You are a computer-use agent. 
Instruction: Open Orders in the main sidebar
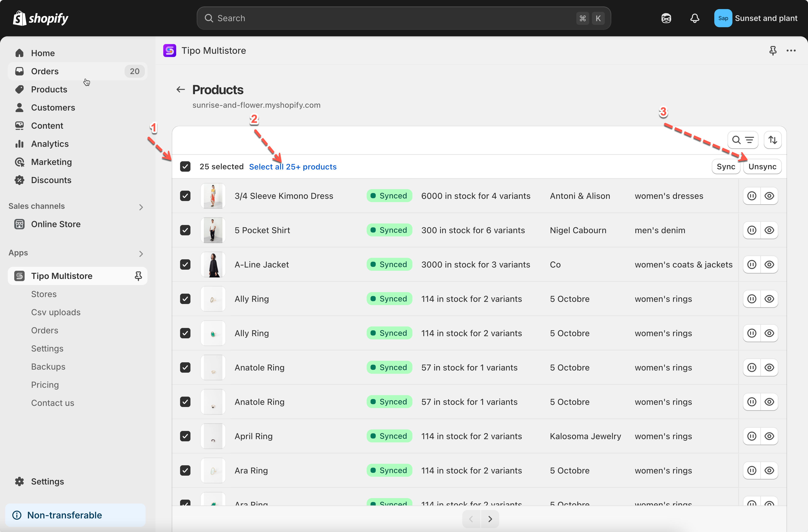(77, 71)
